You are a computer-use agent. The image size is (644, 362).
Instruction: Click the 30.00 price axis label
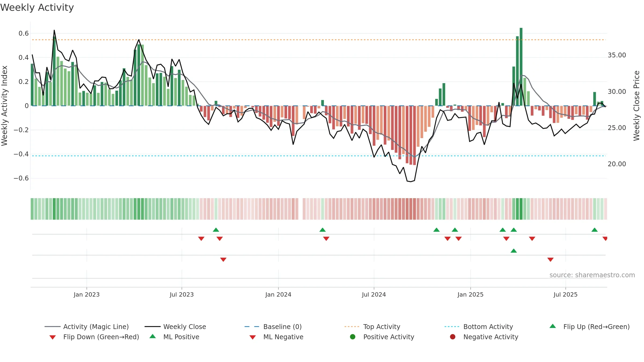617,92
